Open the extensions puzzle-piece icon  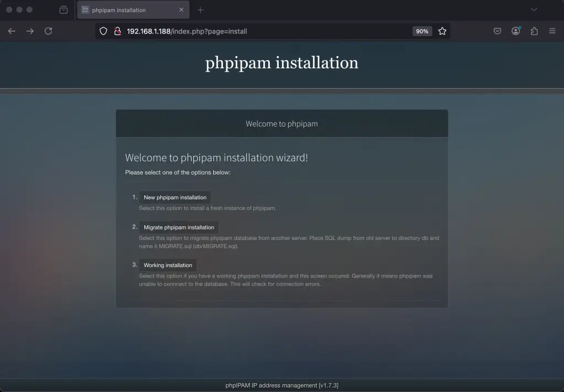point(534,31)
